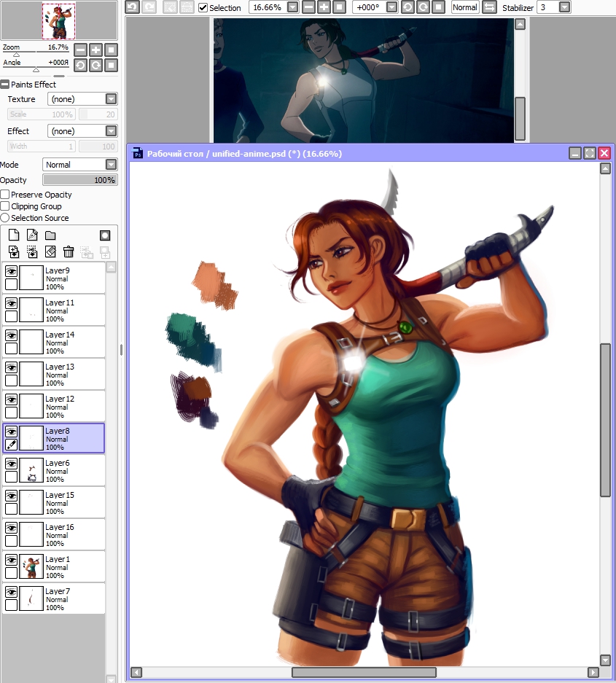Click the Undo icon in top toolbar
Image resolution: width=616 pixels, height=683 pixels.
133,7
